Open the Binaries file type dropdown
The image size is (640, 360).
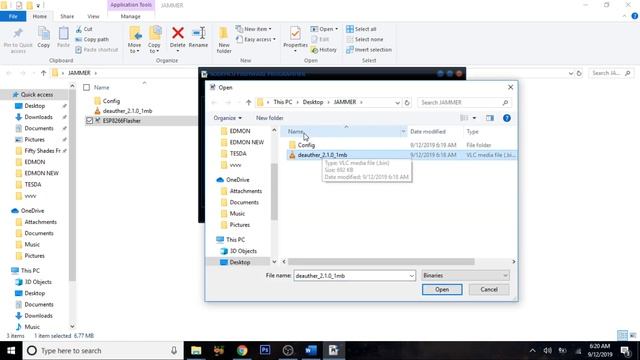pyautogui.click(x=465, y=276)
